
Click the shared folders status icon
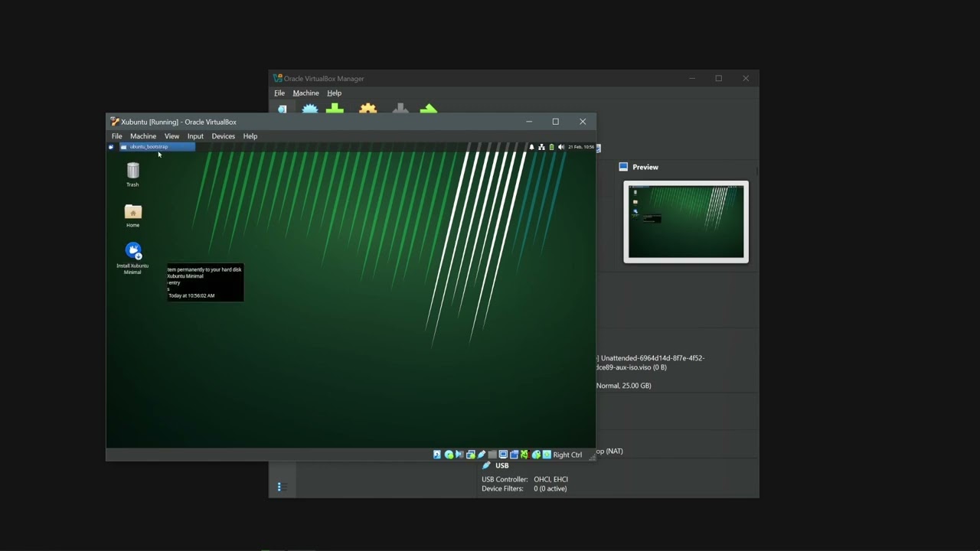(x=492, y=455)
